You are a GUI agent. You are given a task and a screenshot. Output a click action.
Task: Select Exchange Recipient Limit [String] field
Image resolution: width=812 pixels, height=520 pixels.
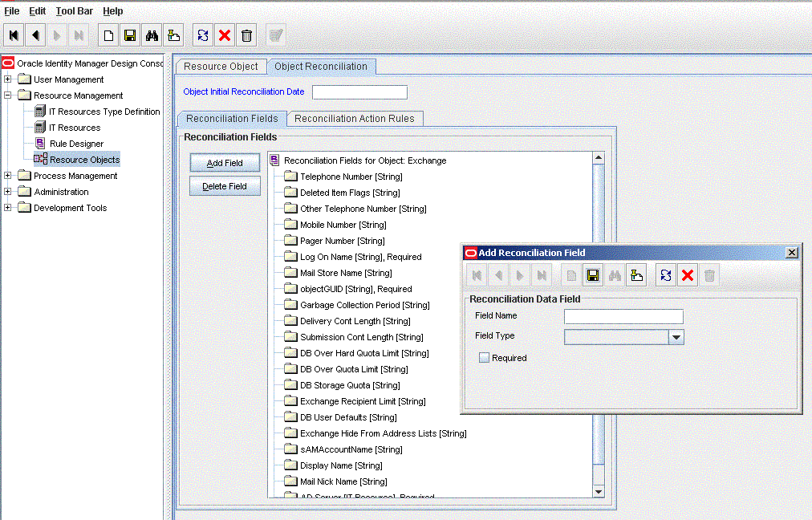click(363, 401)
